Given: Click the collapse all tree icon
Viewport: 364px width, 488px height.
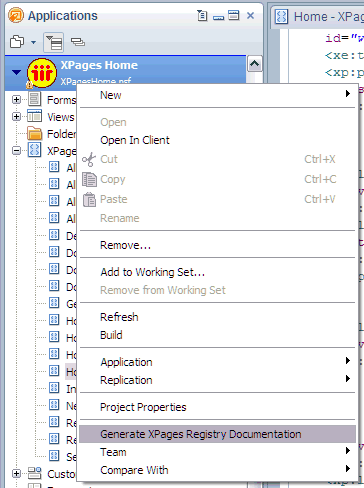Looking at the screenshot, I should point(78,42).
